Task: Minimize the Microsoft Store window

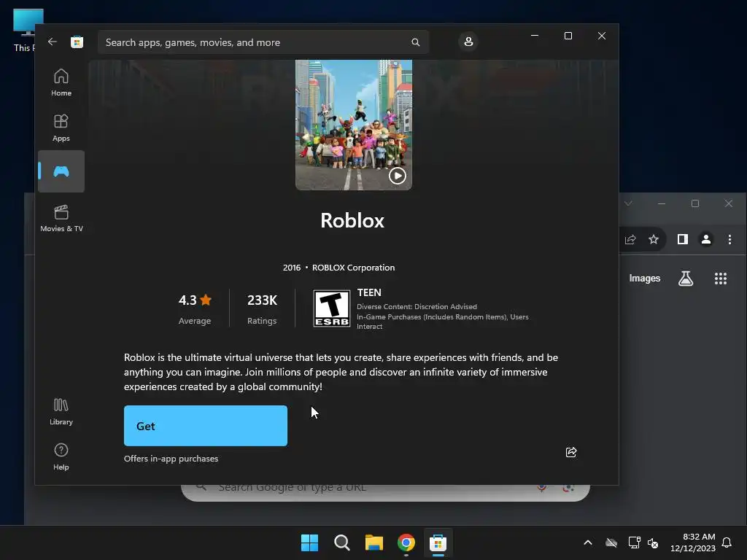Action: (x=535, y=36)
